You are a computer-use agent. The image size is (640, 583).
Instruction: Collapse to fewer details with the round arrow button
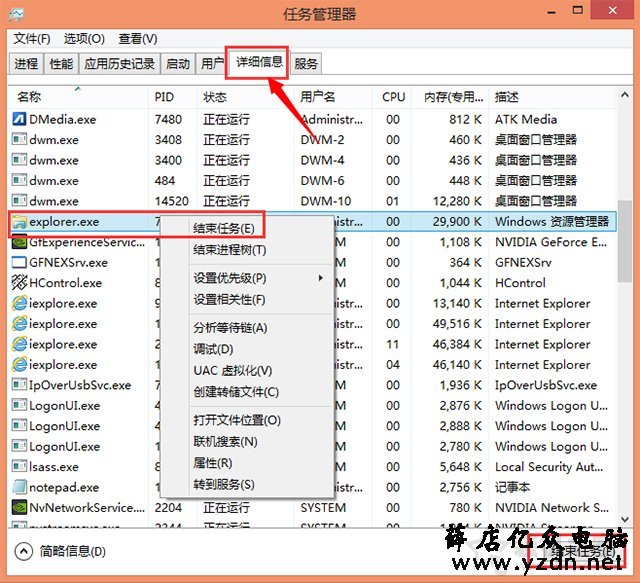(x=24, y=552)
